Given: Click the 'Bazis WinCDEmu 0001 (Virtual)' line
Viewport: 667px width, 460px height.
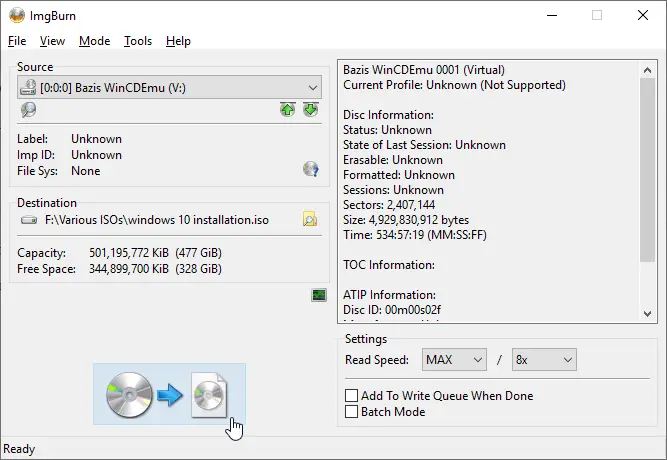Looking at the screenshot, I should [424, 70].
